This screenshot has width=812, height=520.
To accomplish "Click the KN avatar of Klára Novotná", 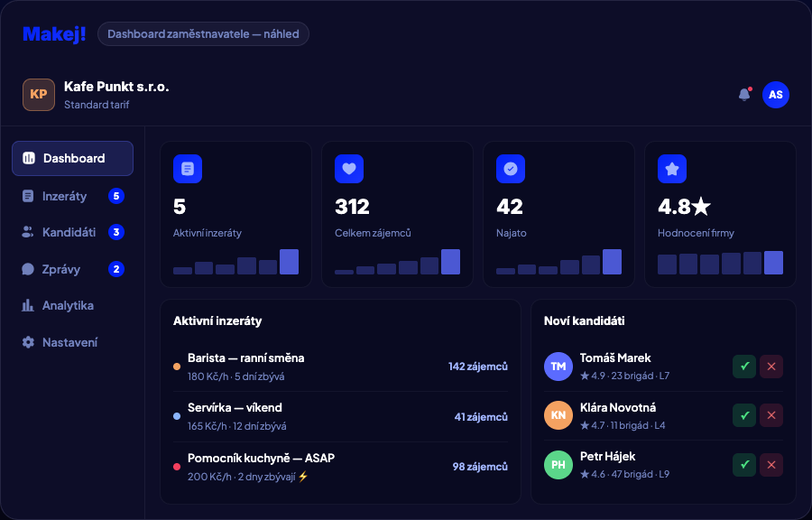I will (558, 415).
